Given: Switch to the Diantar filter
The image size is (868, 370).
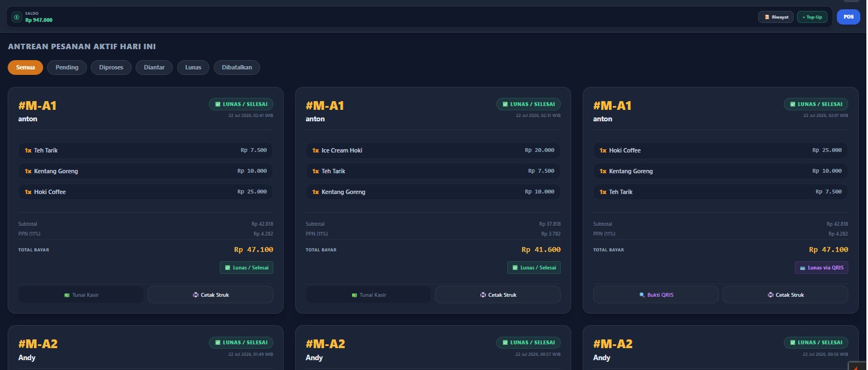Looking at the screenshot, I should point(154,67).
